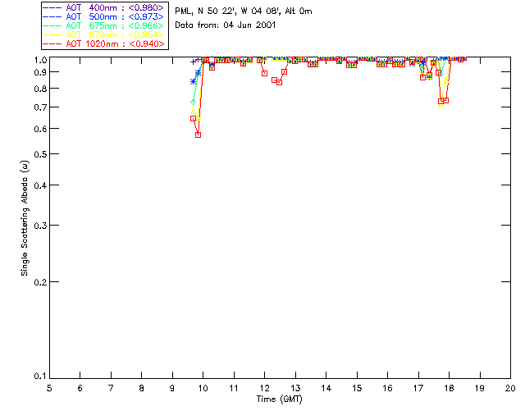The image size is (525, 420).
Task: Click the x-axis tick label 15
Action: coord(357,388)
